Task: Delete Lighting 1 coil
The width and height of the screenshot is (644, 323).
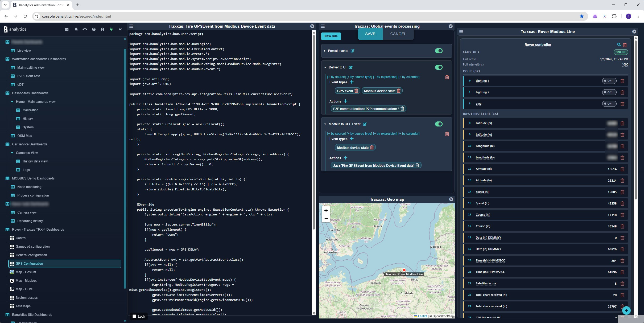Action: click(622, 81)
